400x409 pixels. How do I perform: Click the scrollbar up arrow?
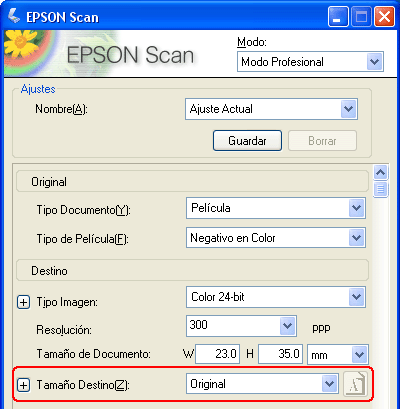381,173
